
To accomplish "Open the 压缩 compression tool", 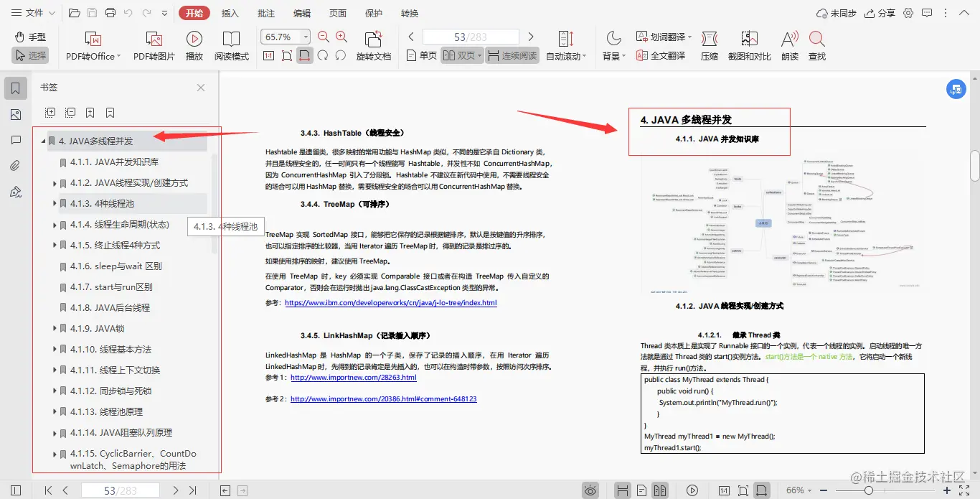I will [709, 45].
